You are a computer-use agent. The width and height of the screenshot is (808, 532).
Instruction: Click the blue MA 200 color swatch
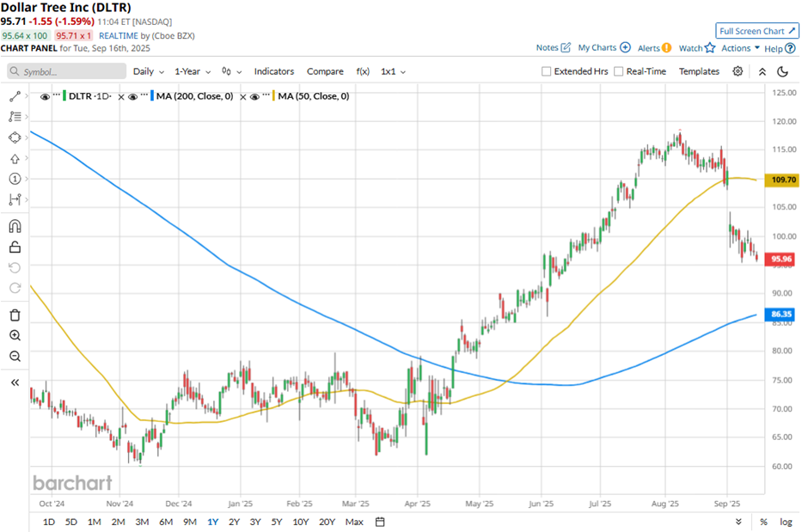pyautogui.click(x=152, y=95)
